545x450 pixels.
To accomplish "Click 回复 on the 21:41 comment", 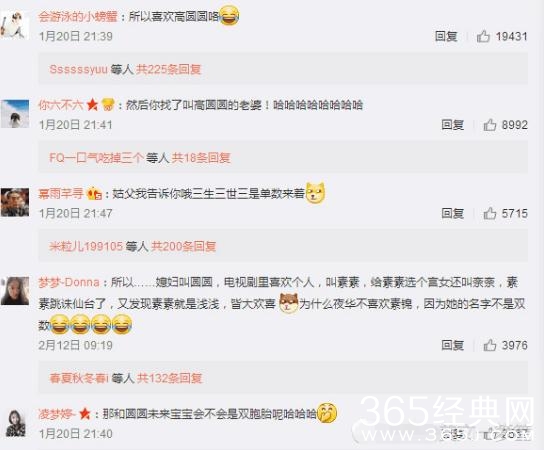I will click(453, 124).
